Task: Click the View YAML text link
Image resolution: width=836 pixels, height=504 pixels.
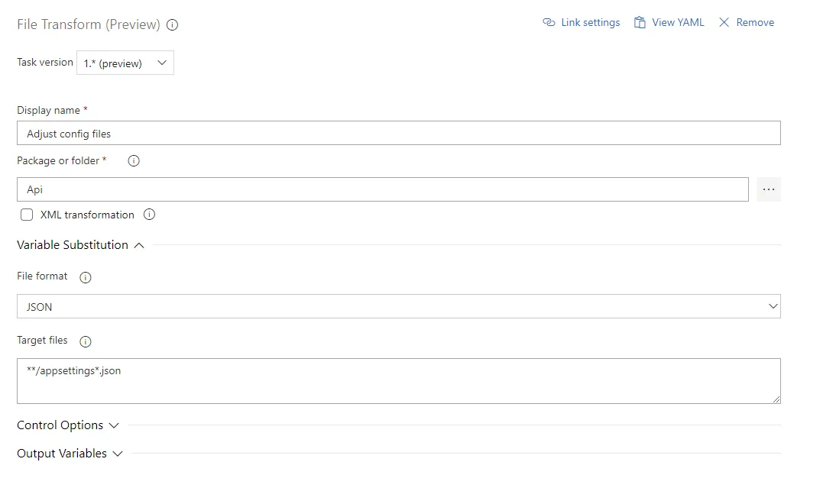Action: pos(678,22)
